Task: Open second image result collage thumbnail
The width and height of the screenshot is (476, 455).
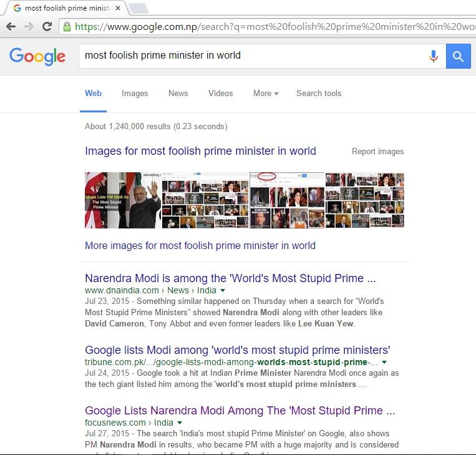Action: 205,200
